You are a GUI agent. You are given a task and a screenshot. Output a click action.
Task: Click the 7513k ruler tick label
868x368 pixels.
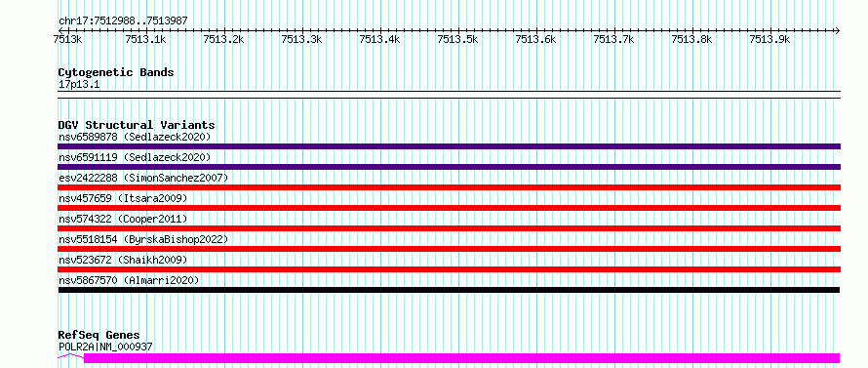(x=68, y=39)
